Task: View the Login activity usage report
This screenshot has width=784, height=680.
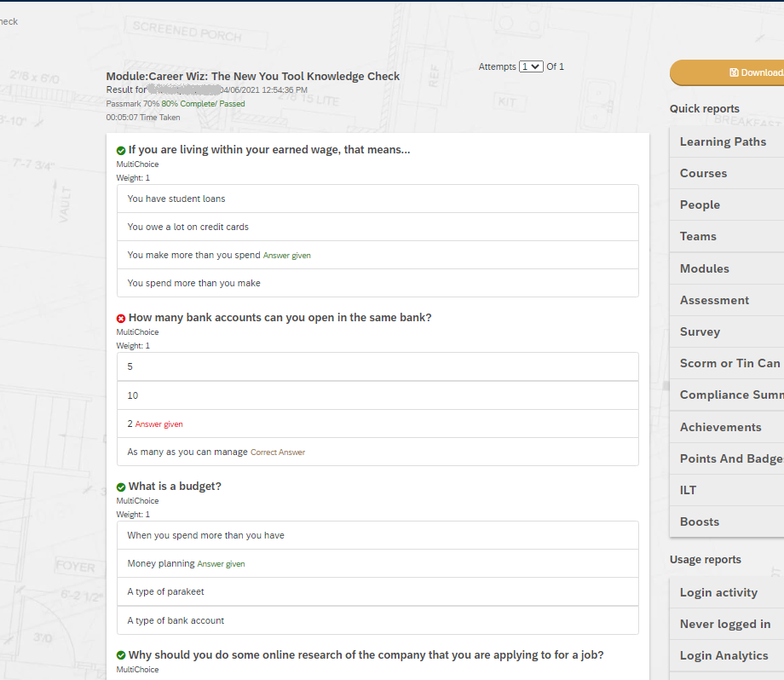Action: 718,592
